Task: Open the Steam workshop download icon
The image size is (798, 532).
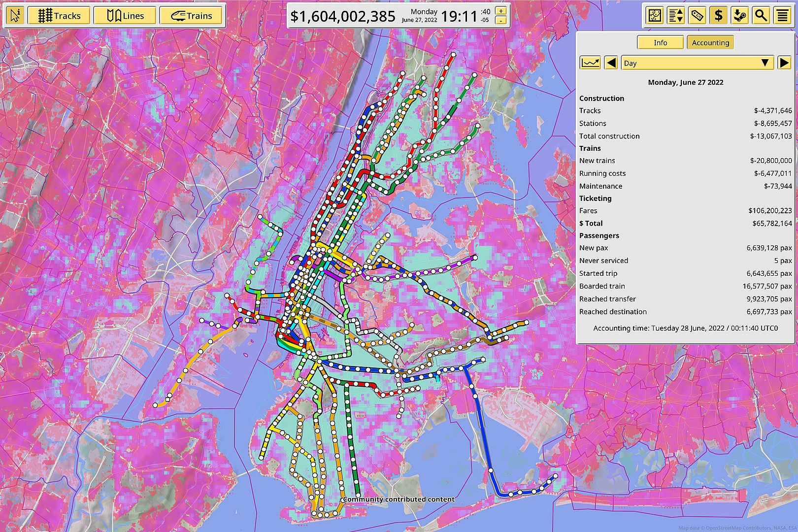Action: [x=740, y=16]
